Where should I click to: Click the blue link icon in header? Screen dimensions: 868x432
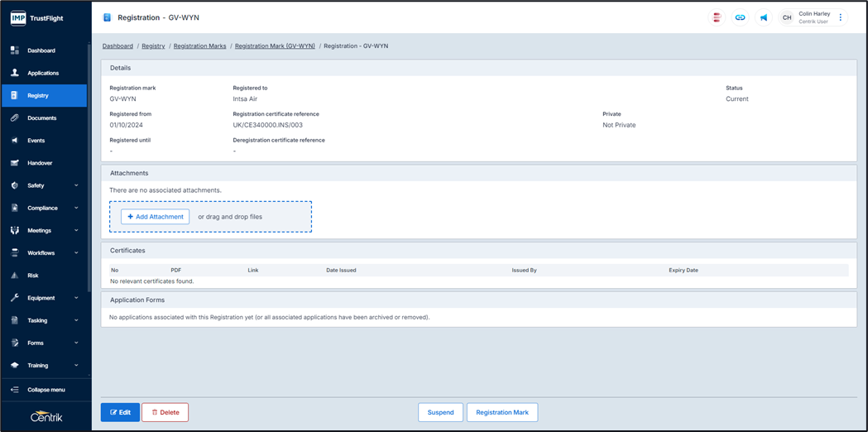[x=740, y=17]
